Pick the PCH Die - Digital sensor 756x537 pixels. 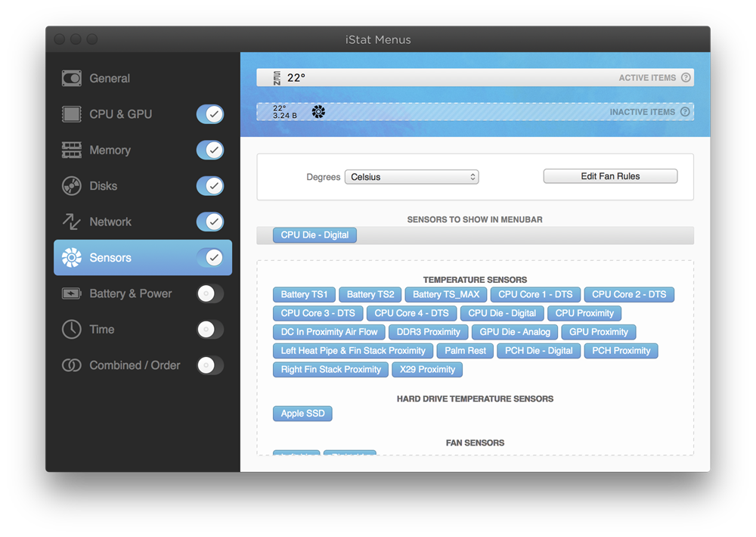point(538,351)
